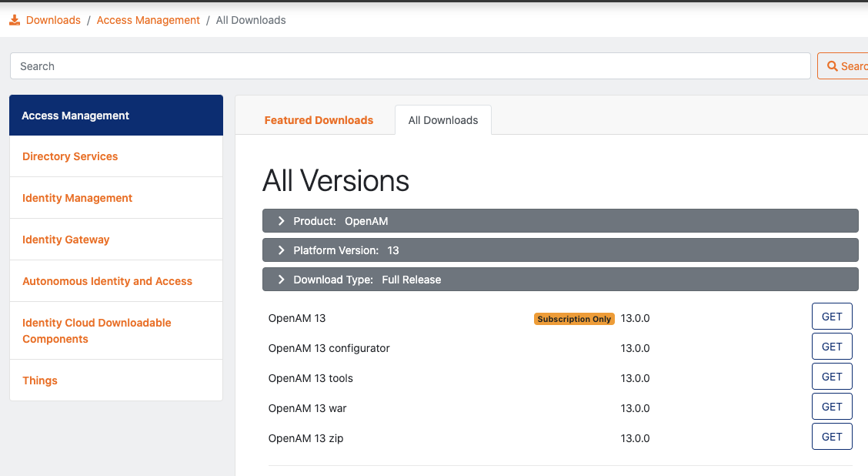
Task: Click GET for OpenAM 13 zip
Action: [832, 437]
